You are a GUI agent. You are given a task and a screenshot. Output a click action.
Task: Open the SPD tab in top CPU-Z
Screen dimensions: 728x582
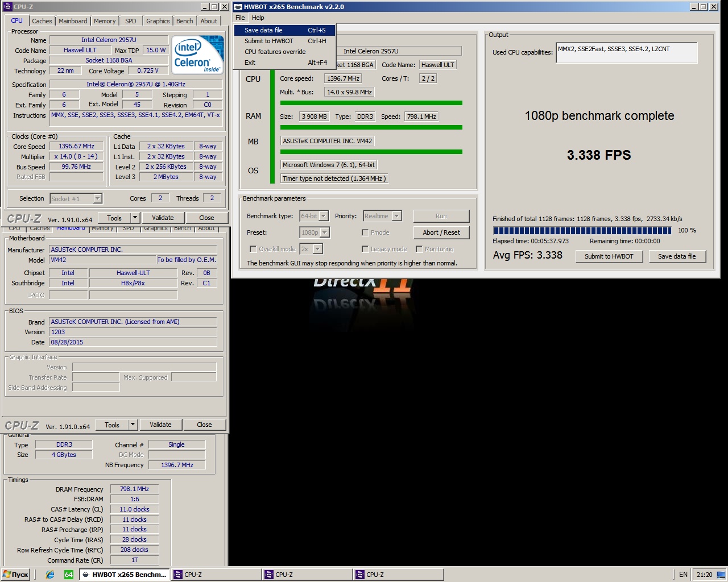(131, 21)
